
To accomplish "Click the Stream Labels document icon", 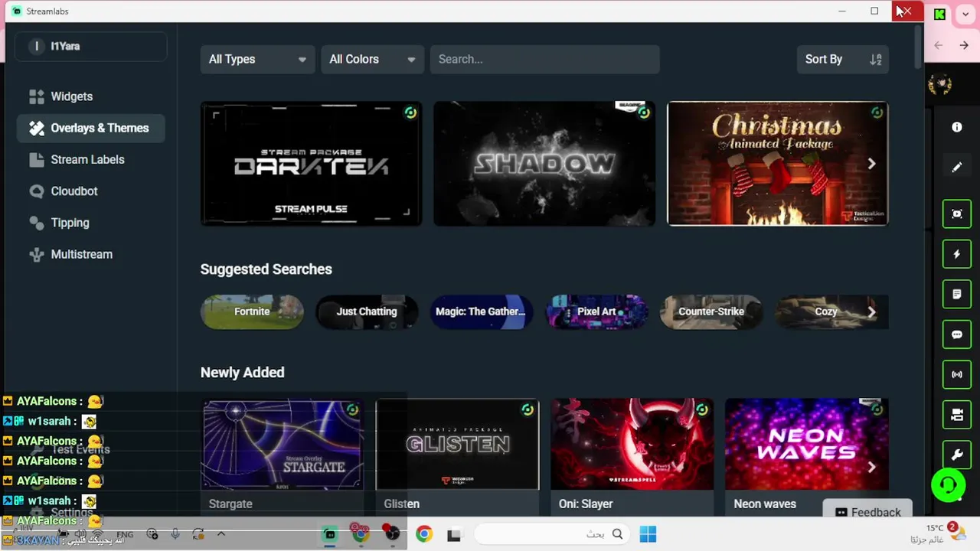I will (x=36, y=159).
